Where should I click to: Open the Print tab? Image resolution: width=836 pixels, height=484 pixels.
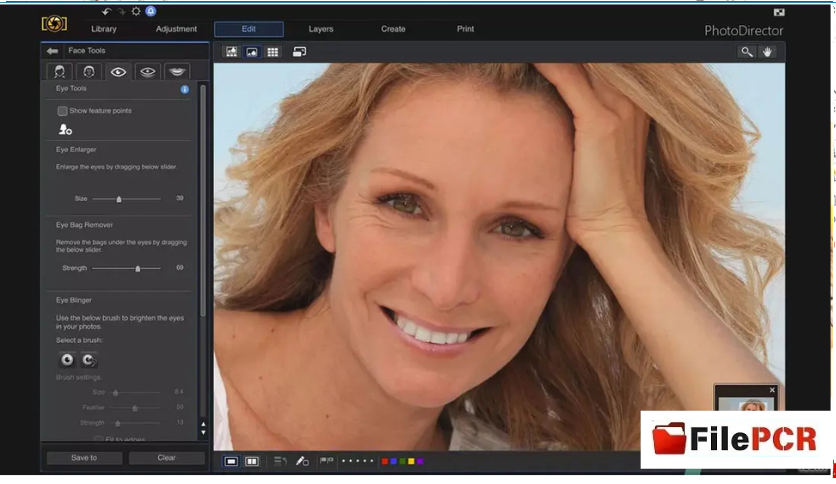[x=465, y=29]
